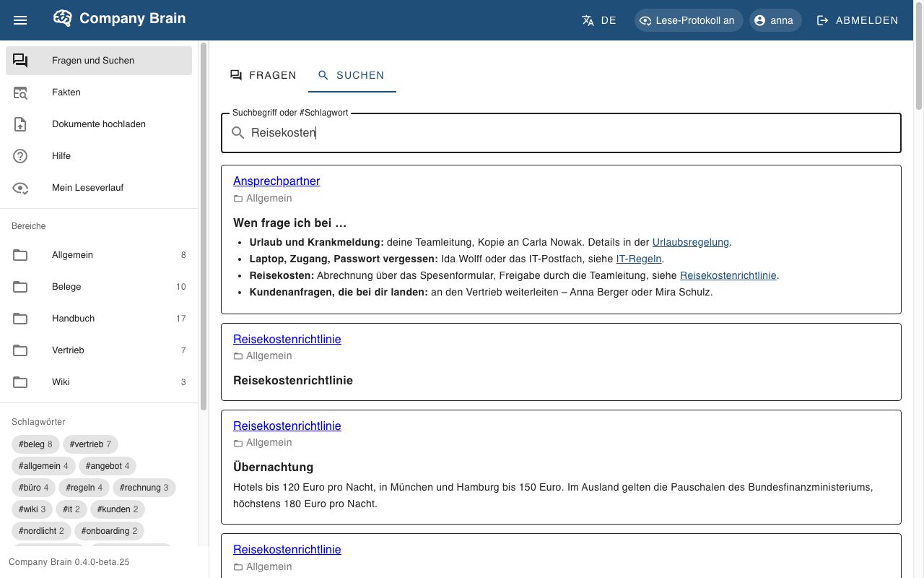Screen dimensions: 924x578
Task: Click the search field containing Reisekosten
Action: pos(561,133)
